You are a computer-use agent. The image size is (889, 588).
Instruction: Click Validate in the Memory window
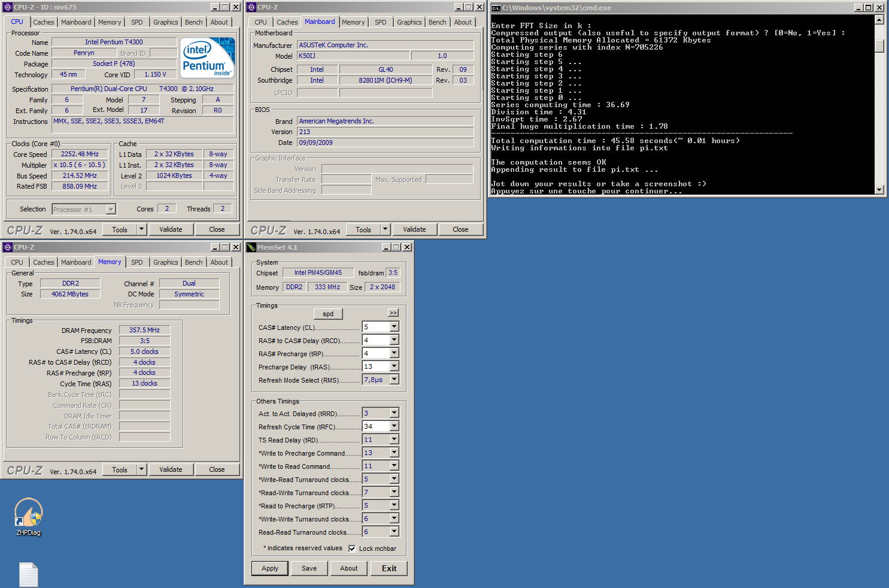[171, 469]
